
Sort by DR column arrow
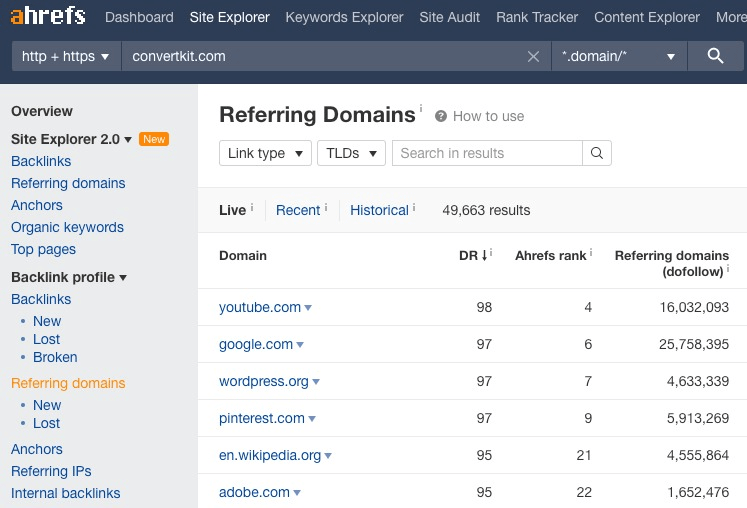[484, 255]
